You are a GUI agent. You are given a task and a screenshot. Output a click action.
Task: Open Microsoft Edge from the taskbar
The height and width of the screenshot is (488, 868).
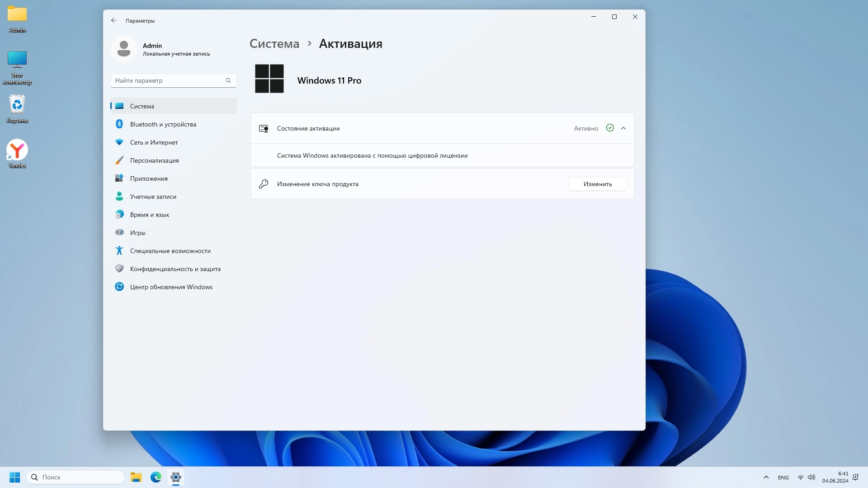pos(156,477)
